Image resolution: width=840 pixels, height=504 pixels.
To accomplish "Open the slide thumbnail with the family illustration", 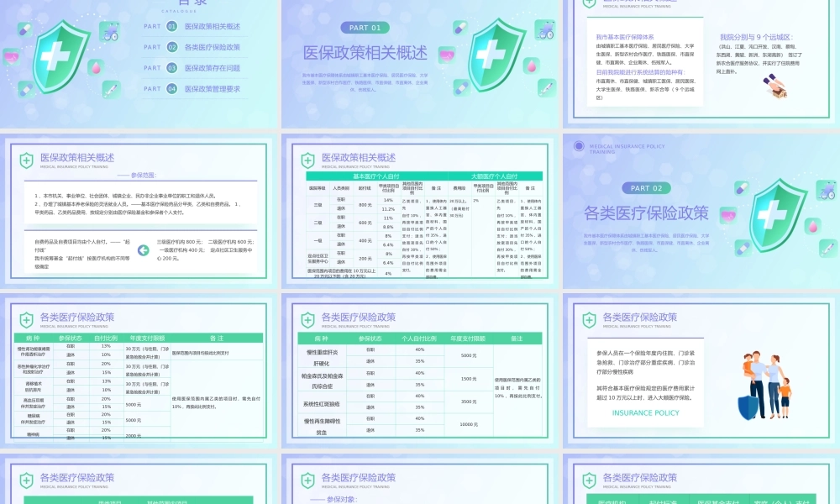I will pos(701,370).
